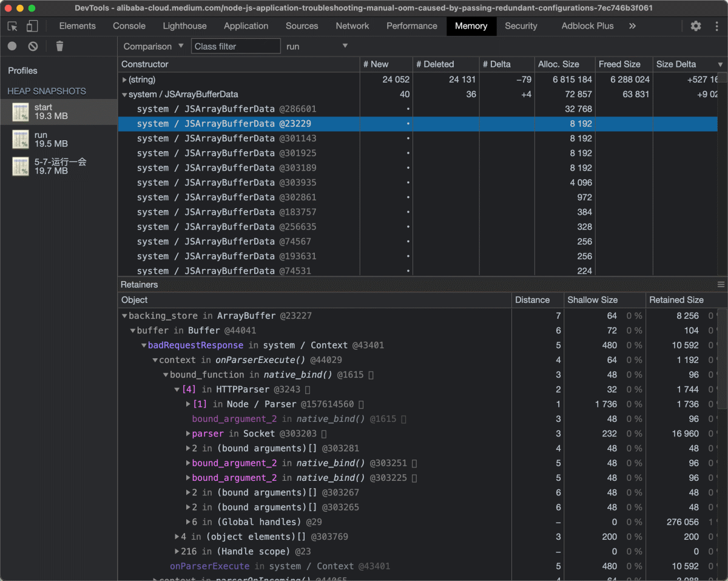This screenshot has width=728, height=581.
Task: Sort by the Retained Size column header
Action: tap(676, 300)
